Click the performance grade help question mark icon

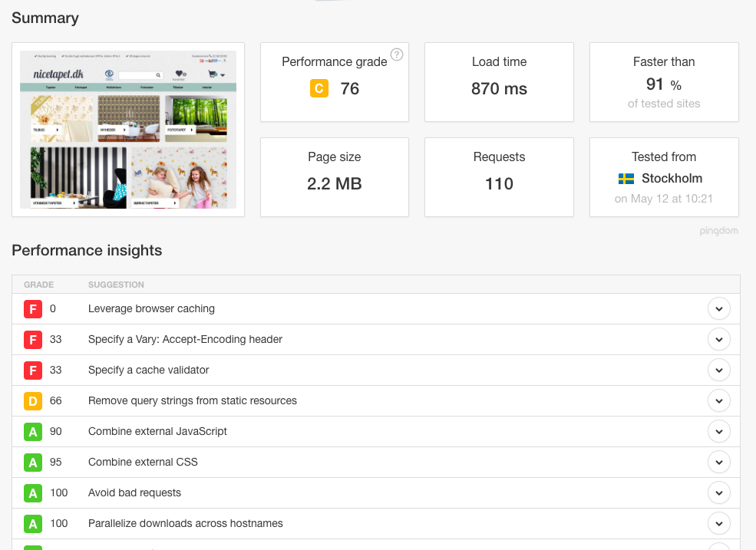(x=397, y=54)
